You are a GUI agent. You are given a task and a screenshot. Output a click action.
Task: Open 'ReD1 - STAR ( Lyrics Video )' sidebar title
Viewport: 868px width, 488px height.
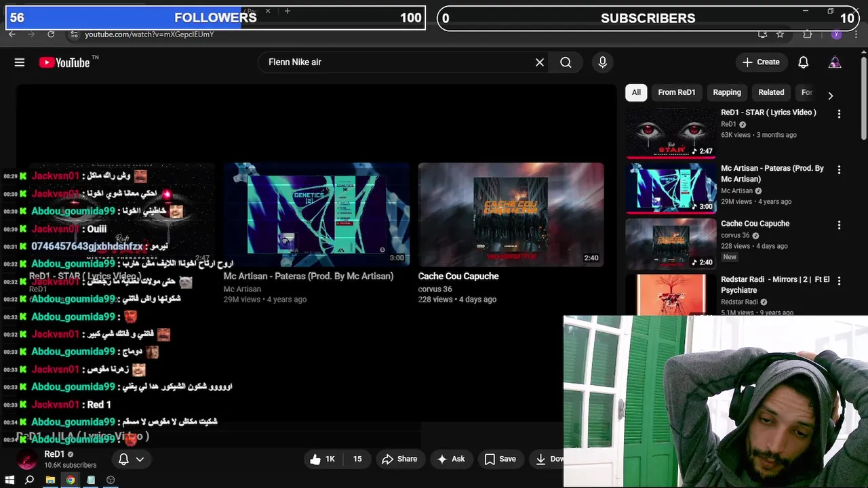768,113
